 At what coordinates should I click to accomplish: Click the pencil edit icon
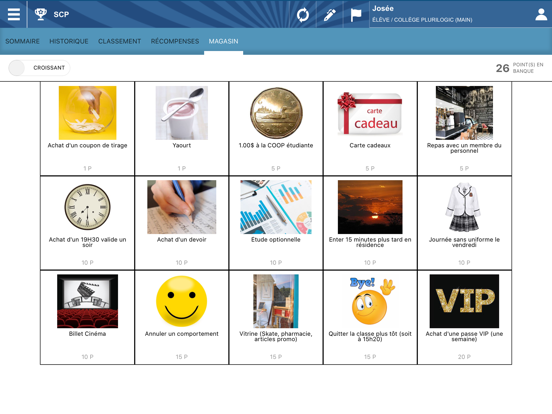[330, 15]
